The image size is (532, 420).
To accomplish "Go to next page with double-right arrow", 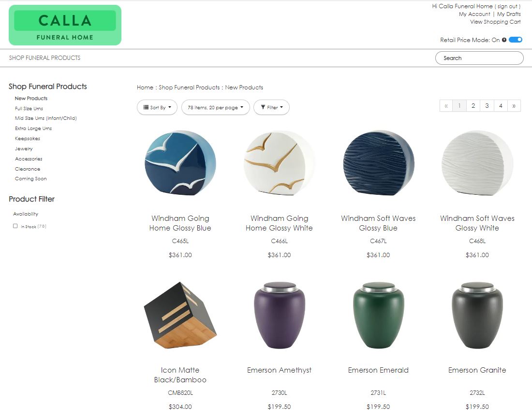I will tap(514, 106).
